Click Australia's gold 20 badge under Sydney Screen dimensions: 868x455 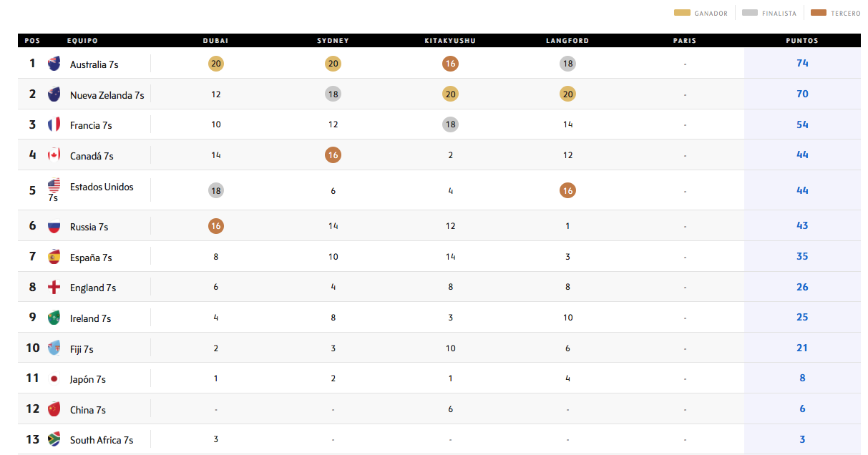pyautogui.click(x=333, y=64)
